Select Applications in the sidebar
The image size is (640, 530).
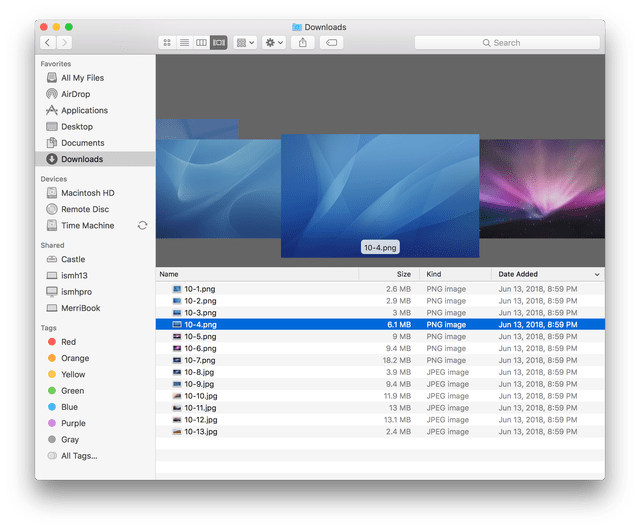tap(84, 110)
